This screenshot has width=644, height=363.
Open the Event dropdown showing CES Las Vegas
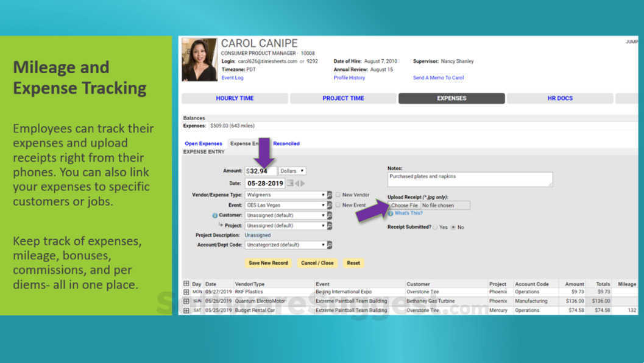coord(286,205)
